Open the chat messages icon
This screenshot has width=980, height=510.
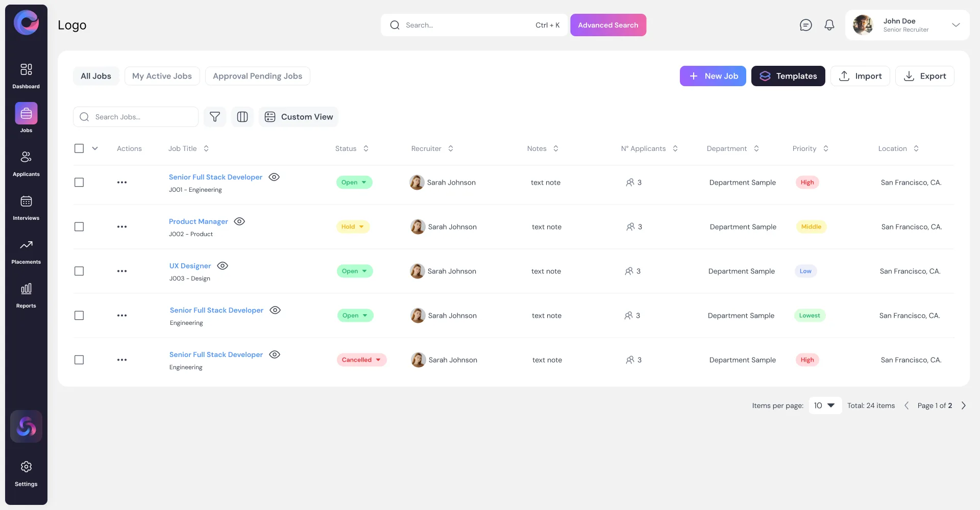(x=805, y=25)
